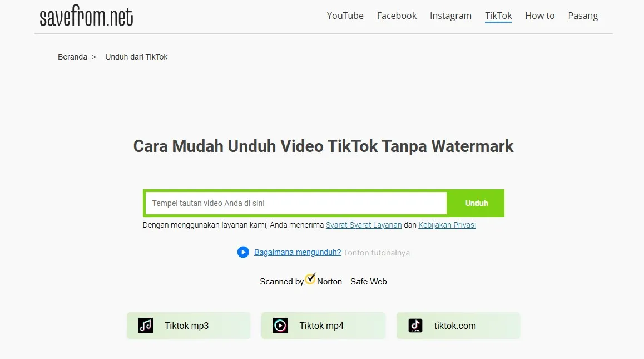The image size is (644, 359).
Task: Switch to the YouTube downloader tab
Action: 345,16
